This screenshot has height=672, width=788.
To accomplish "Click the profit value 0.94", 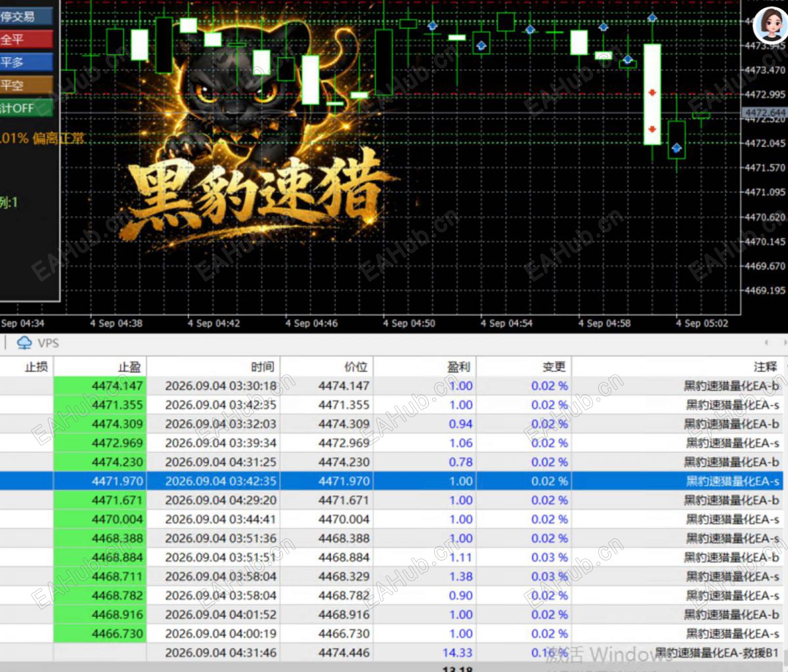I will click(x=460, y=424).
